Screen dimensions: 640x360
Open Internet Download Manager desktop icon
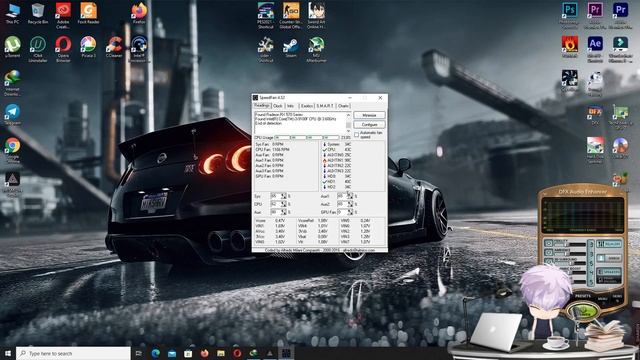click(x=12, y=83)
